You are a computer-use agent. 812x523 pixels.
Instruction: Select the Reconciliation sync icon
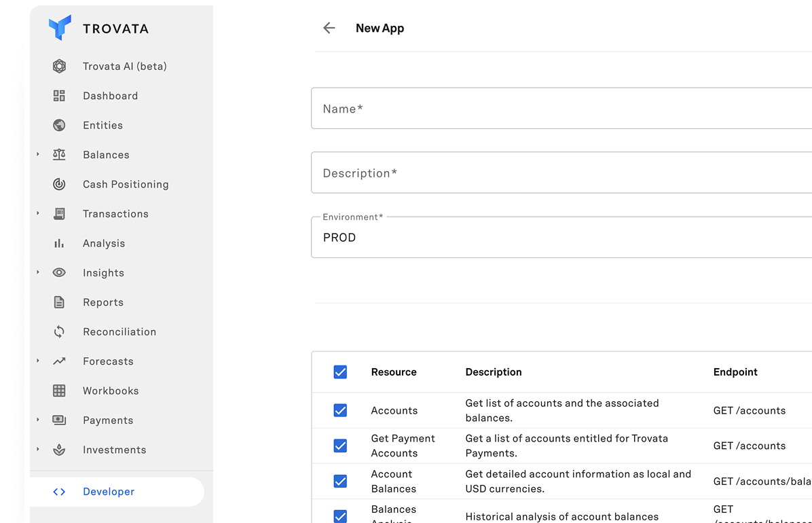tap(59, 331)
